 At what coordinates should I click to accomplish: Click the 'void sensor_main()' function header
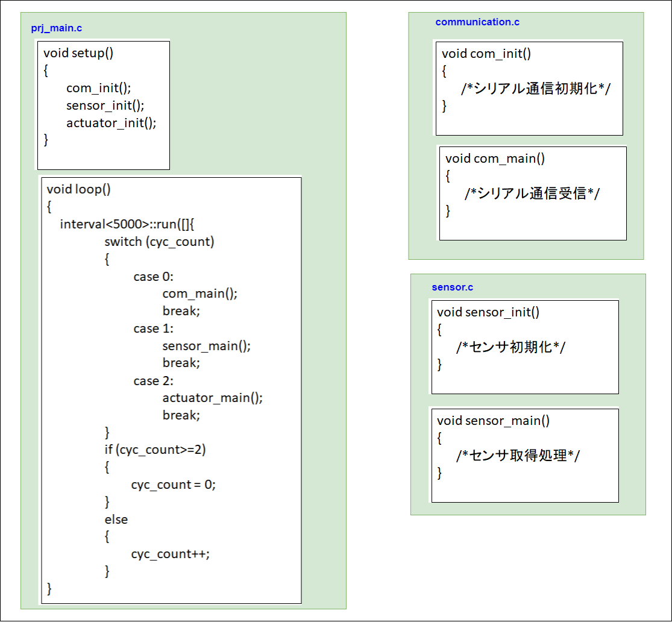(493, 421)
